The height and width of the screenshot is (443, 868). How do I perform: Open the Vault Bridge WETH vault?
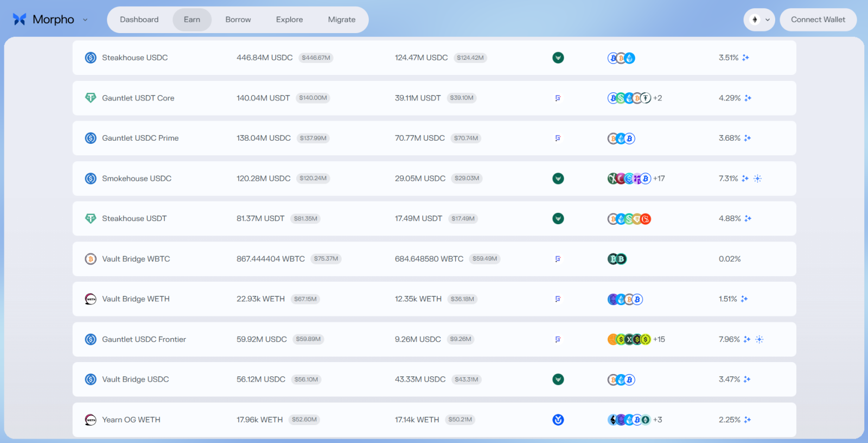136,299
